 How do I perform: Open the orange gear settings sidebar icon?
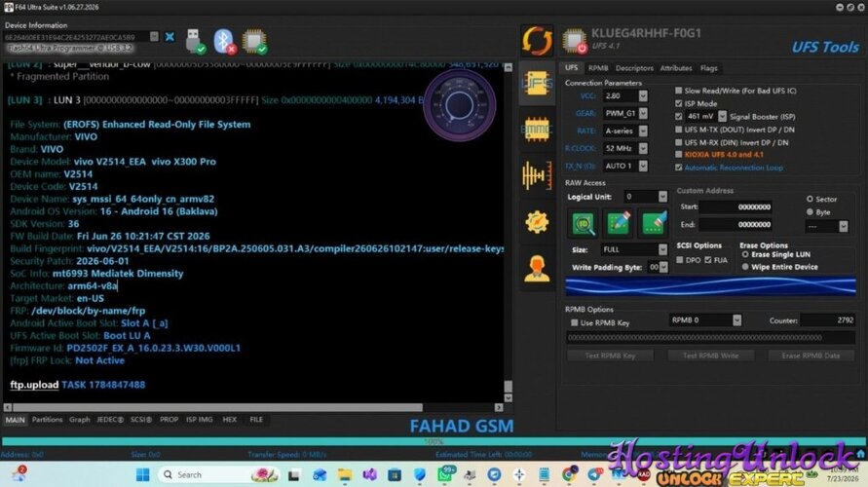point(537,222)
